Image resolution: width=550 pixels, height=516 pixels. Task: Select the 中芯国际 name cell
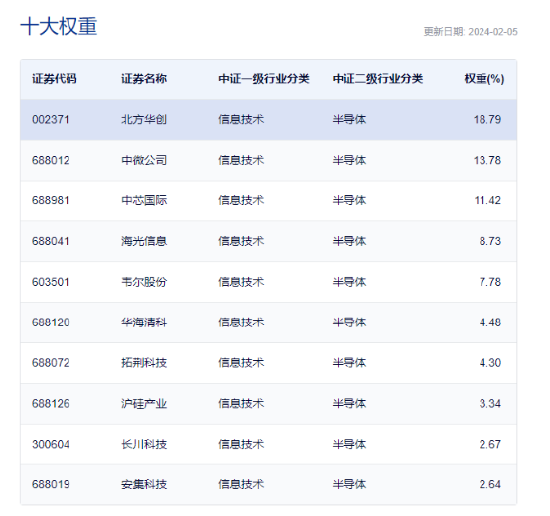(144, 200)
